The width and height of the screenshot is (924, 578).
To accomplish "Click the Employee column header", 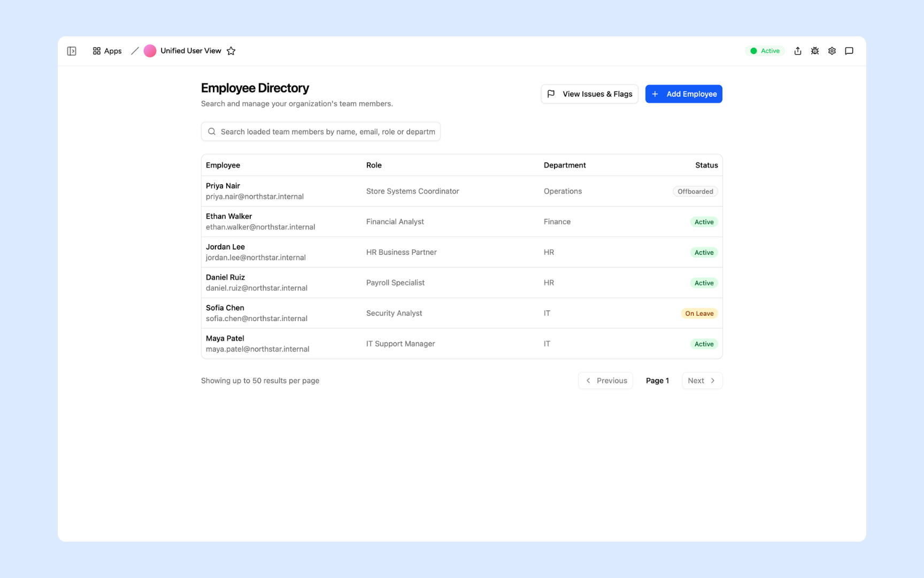I will (x=223, y=165).
